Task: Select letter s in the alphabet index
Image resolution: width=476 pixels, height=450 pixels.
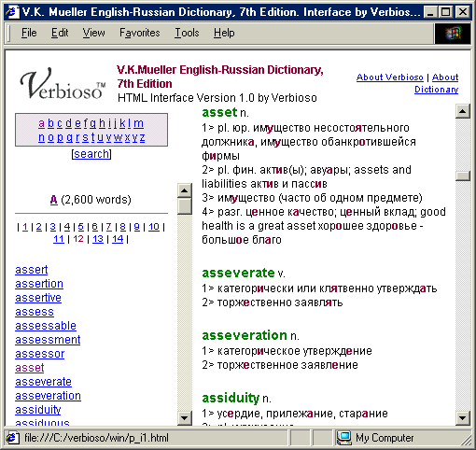Action: click(x=85, y=137)
